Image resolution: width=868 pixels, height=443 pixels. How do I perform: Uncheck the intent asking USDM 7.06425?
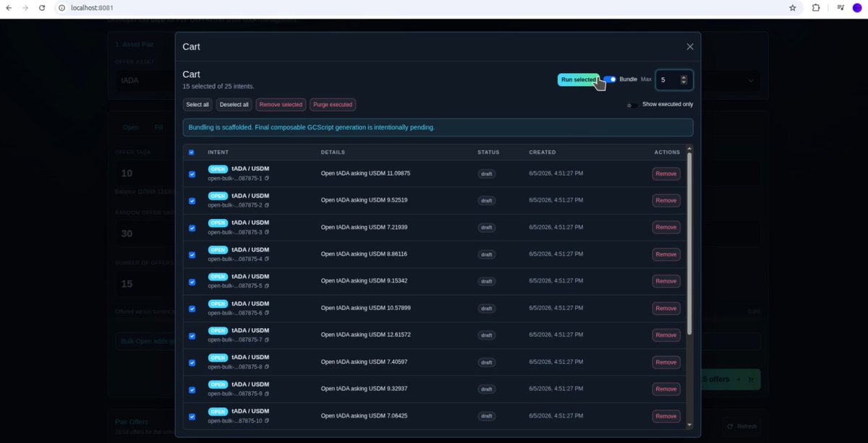(192, 416)
